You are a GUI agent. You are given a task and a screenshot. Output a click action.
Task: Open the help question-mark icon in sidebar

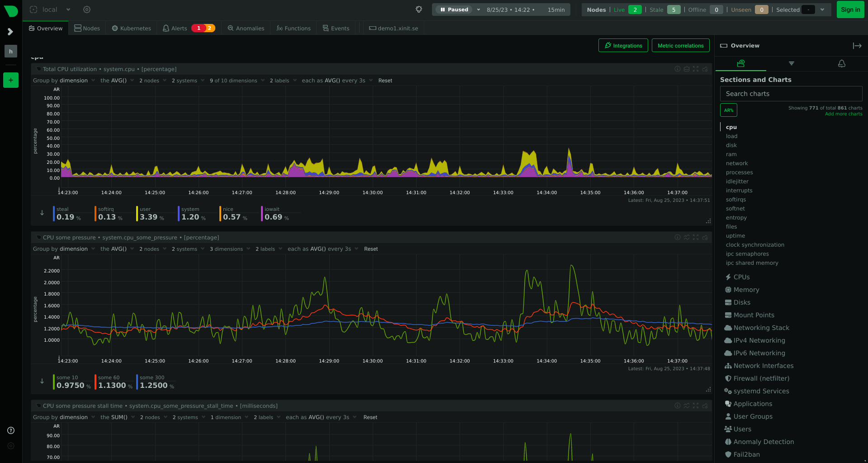coord(11,430)
